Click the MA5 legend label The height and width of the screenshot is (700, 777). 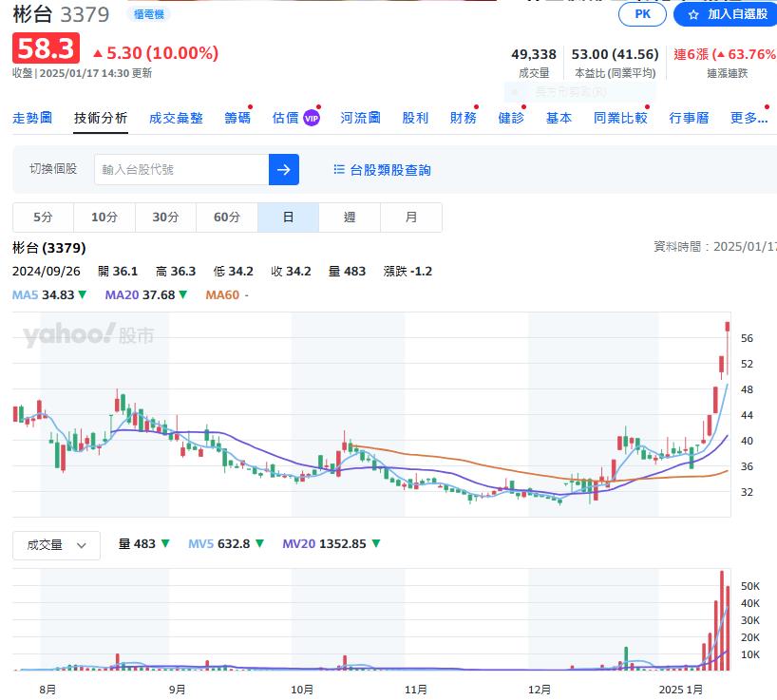[x=25, y=294]
